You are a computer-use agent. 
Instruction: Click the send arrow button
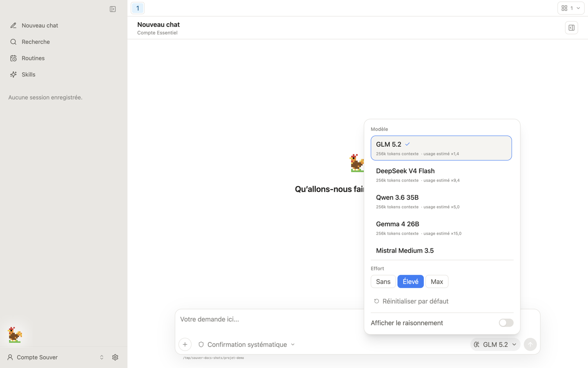pyautogui.click(x=530, y=344)
